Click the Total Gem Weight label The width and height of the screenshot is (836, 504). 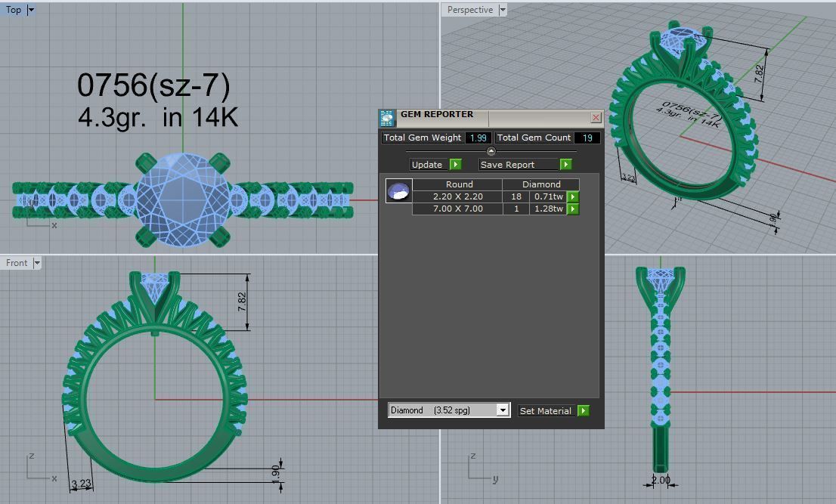click(x=423, y=138)
